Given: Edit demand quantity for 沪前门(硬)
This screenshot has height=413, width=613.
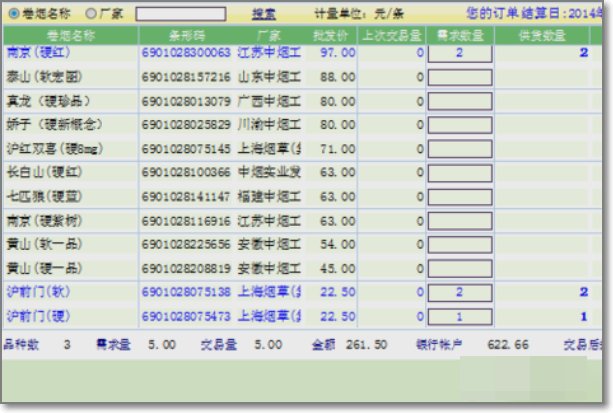Looking at the screenshot, I should point(460,317).
